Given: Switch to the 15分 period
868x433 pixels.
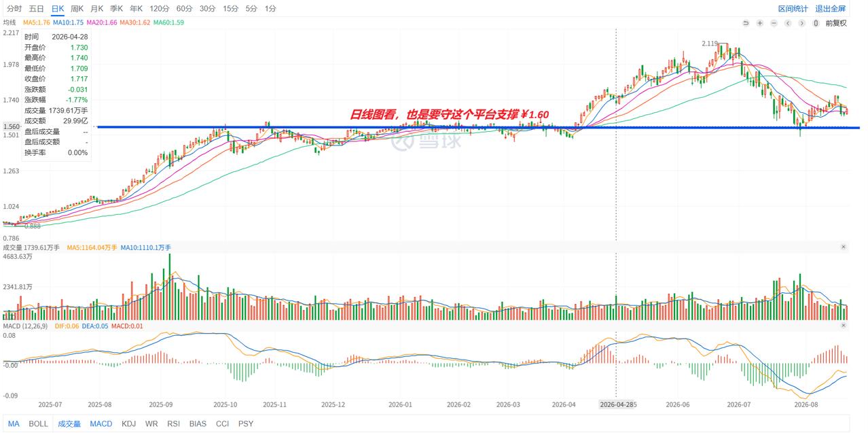Looking at the screenshot, I should tap(231, 9).
